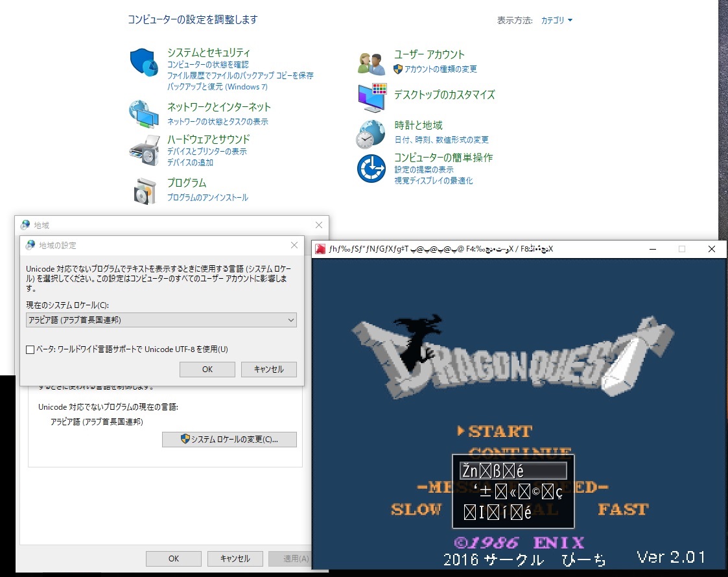Image resolution: width=728 pixels, height=577 pixels.
Task: Choose FAST message speed in the game
Action: click(622, 510)
